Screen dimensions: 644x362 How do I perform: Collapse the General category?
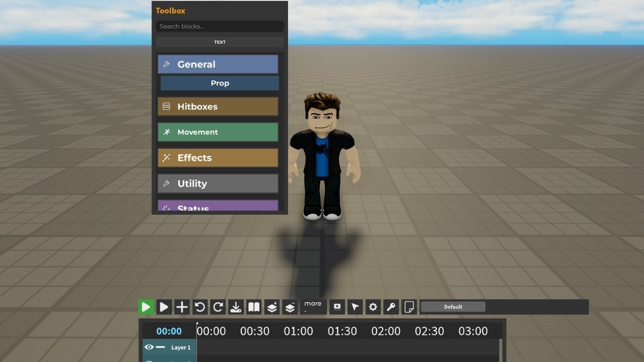point(218,64)
